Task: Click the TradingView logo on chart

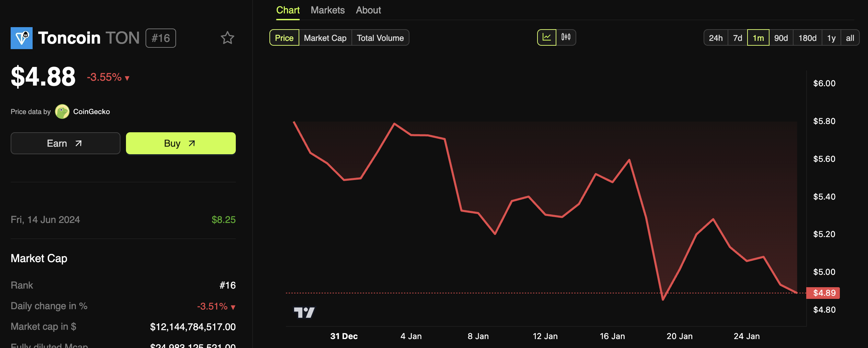Action: point(304,312)
